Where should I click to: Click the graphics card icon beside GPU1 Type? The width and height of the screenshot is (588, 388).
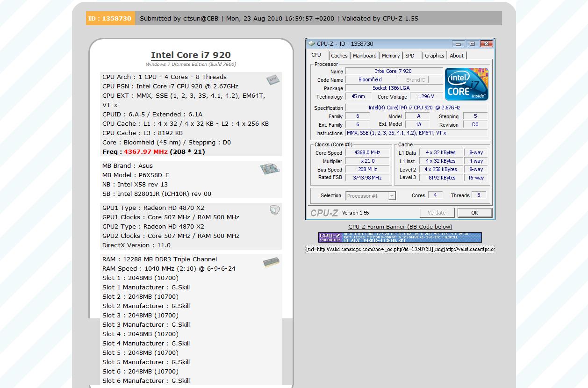274,210
